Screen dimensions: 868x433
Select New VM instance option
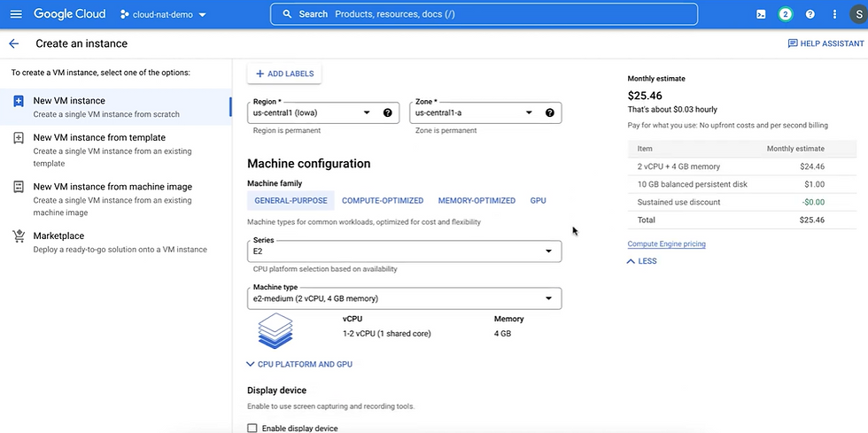coord(116,107)
